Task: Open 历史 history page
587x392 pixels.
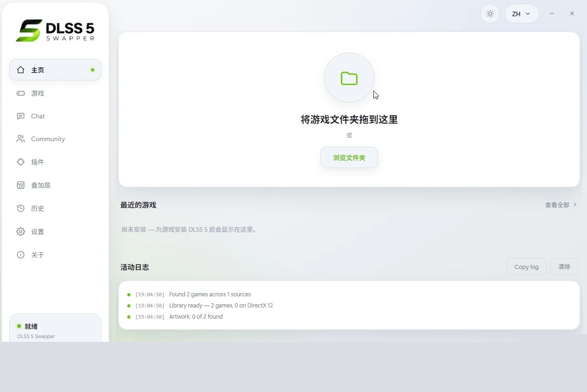Action: click(x=55, y=209)
